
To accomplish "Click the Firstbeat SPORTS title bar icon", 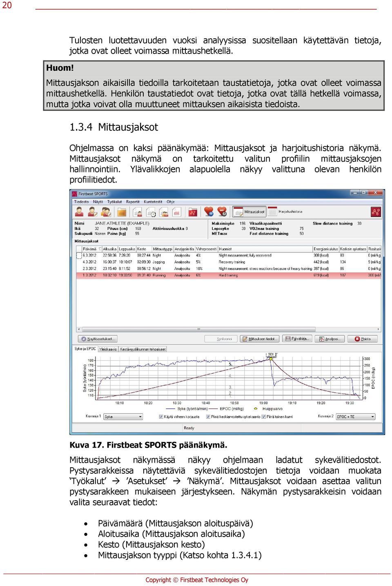I will point(74,194).
